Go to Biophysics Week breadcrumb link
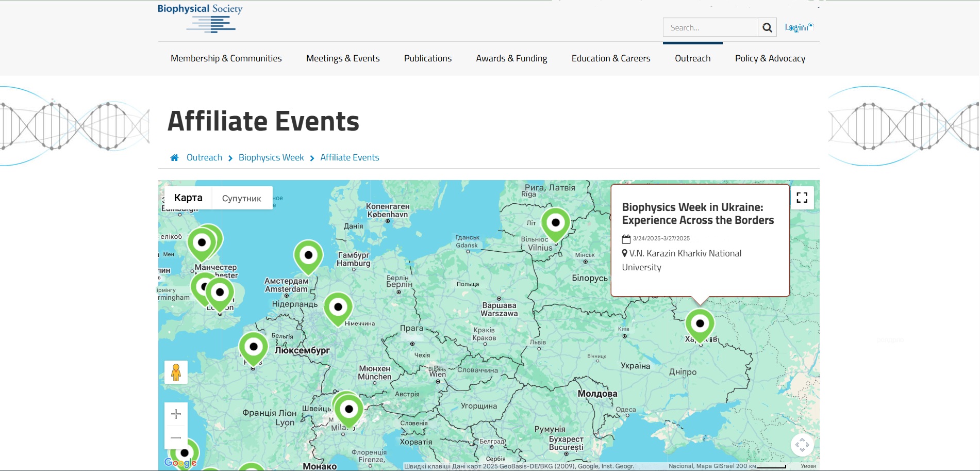The image size is (980, 471). (x=271, y=157)
